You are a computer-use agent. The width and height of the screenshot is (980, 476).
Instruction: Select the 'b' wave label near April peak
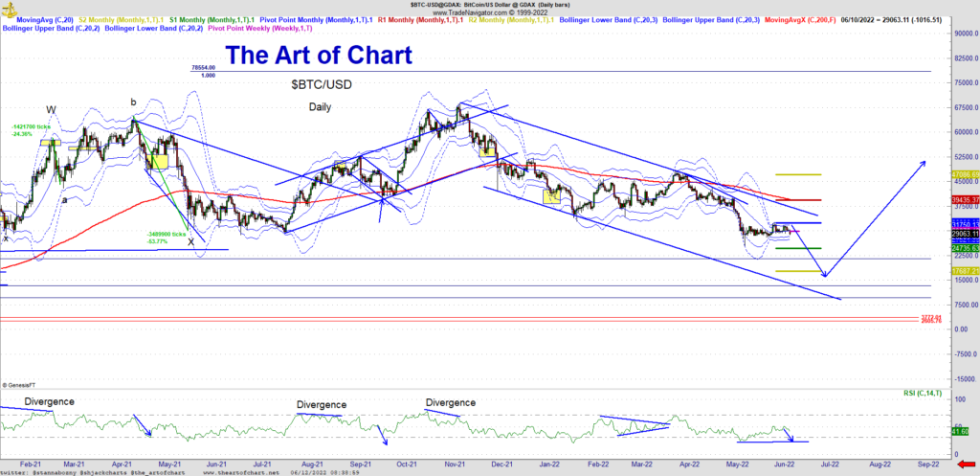tap(134, 102)
